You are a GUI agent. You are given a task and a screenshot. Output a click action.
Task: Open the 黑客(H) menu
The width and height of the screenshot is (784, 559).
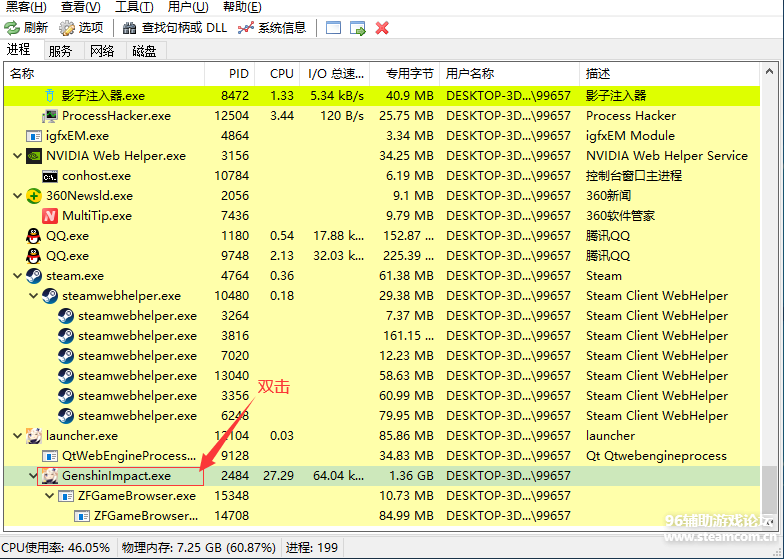click(26, 7)
